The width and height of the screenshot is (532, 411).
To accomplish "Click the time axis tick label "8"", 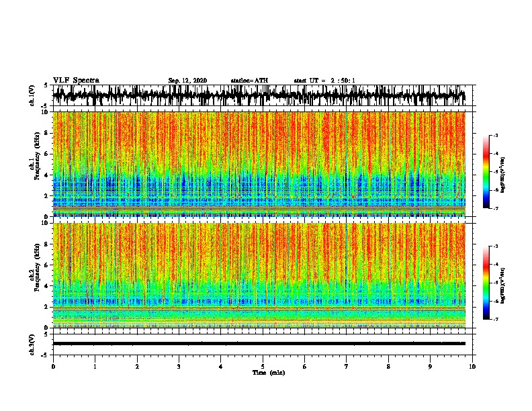I will [x=388, y=367].
